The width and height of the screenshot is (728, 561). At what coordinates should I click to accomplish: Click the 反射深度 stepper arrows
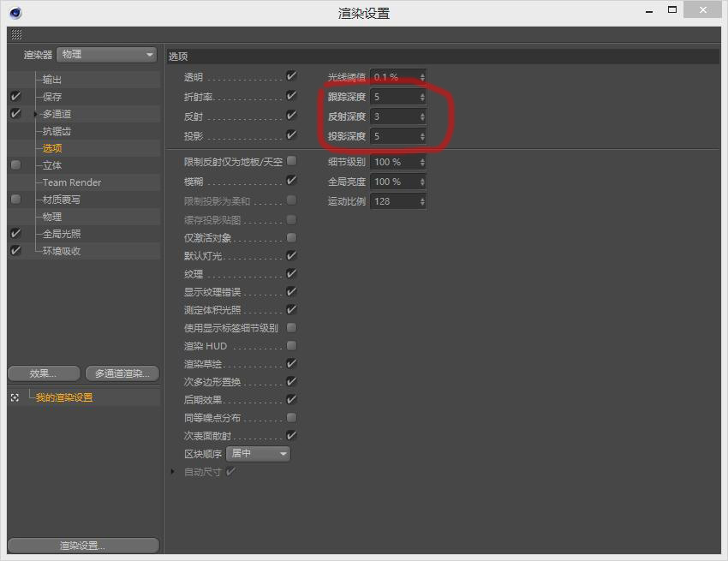point(422,116)
